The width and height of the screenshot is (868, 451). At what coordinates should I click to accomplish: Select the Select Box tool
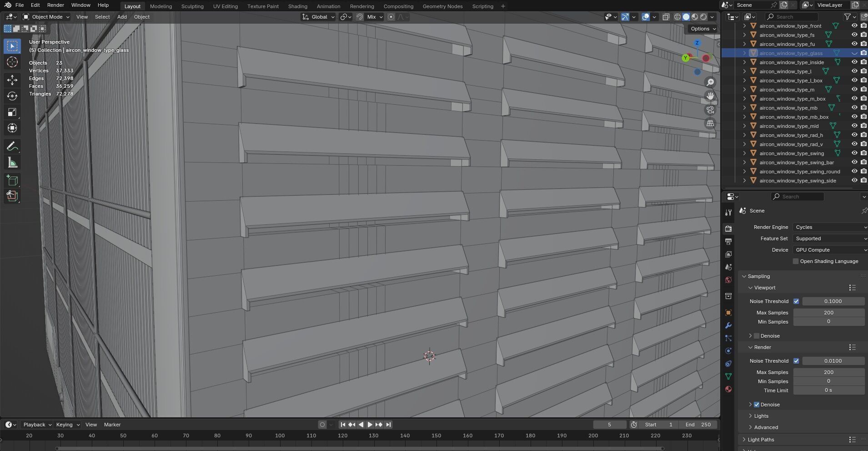12,46
